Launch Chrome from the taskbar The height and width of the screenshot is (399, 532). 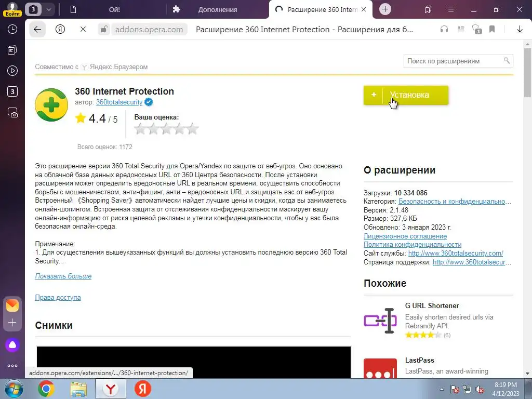click(46, 389)
